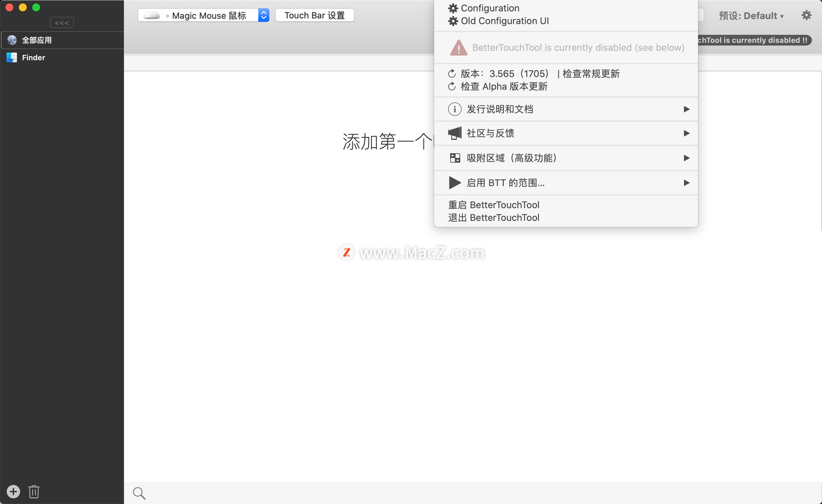Click the refresh icon for 检查常规更新

(x=453, y=73)
